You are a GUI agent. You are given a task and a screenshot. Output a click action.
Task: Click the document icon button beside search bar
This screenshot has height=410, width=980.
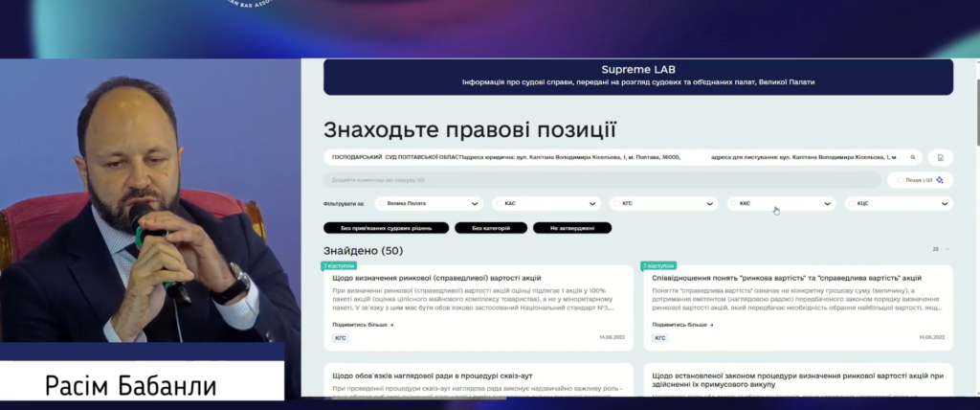[941, 157]
